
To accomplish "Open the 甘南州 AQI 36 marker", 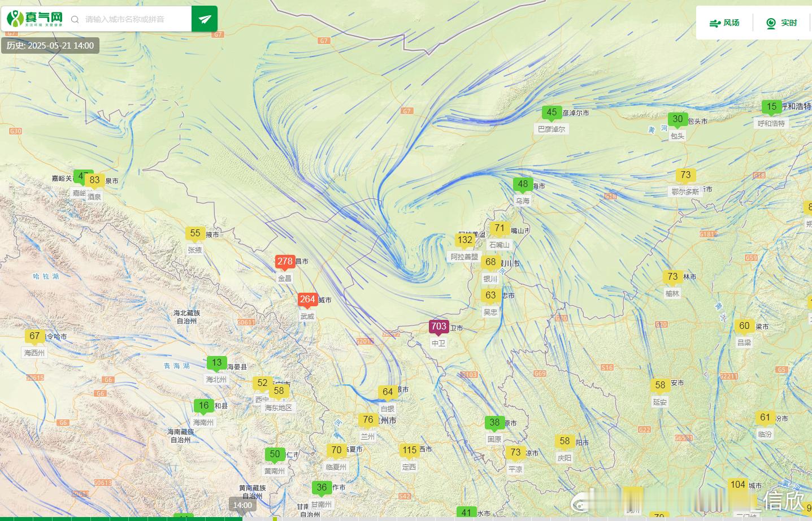I will tap(322, 488).
